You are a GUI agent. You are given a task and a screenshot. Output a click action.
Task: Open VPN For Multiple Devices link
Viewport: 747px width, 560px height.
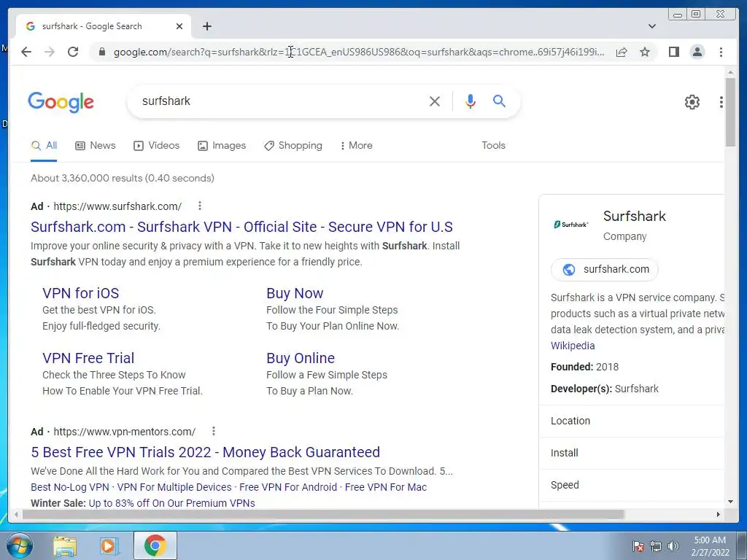174,487
